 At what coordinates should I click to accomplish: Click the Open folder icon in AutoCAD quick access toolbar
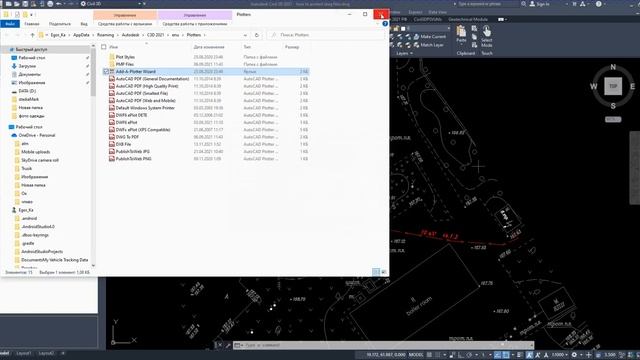[17, 4]
